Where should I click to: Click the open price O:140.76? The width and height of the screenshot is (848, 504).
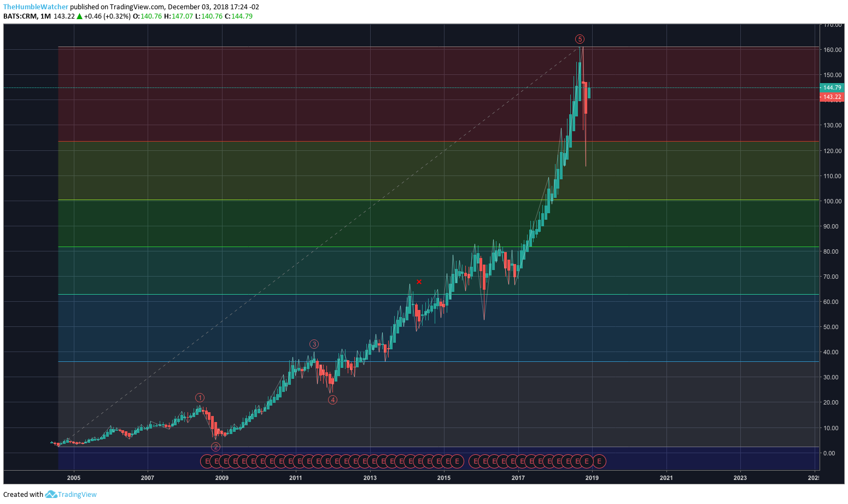[148, 16]
